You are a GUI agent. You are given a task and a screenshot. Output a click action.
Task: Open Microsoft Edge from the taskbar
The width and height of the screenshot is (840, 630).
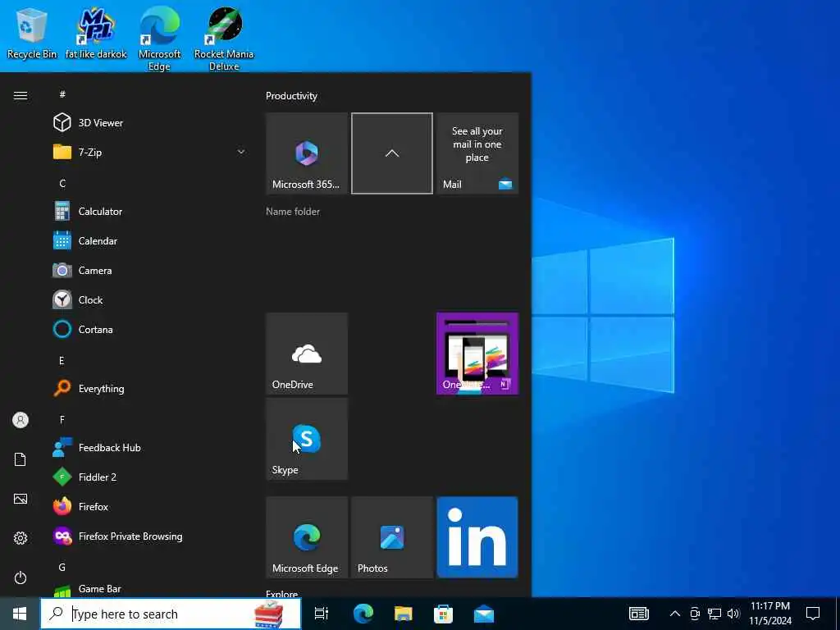(x=363, y=614)
